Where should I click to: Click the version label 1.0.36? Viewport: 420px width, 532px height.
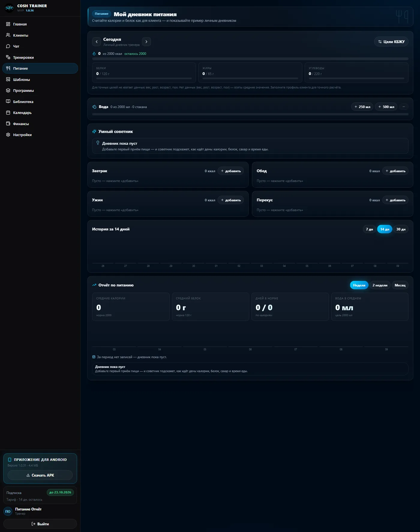[x=30, y=11]
